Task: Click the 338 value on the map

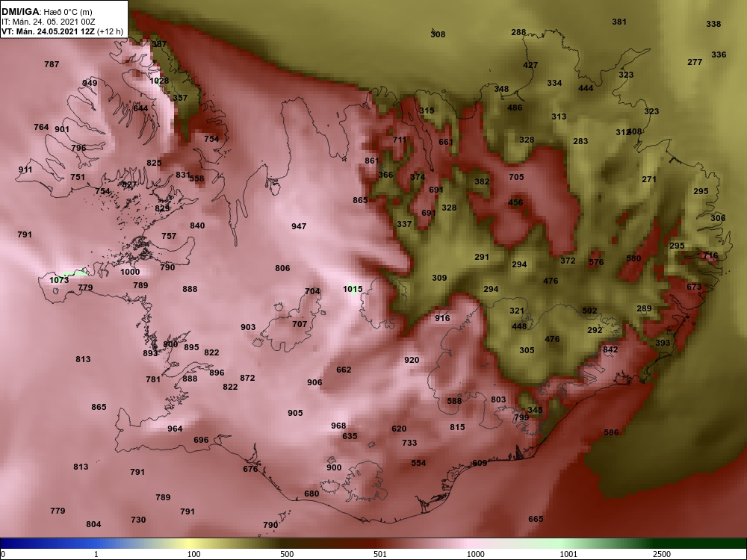Action: pos(713,24)
